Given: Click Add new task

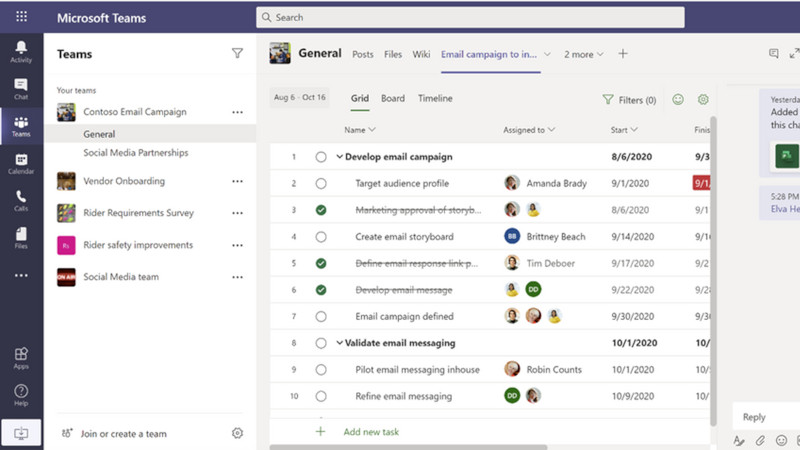Looking at the screenshot, I should click(371, 432).
